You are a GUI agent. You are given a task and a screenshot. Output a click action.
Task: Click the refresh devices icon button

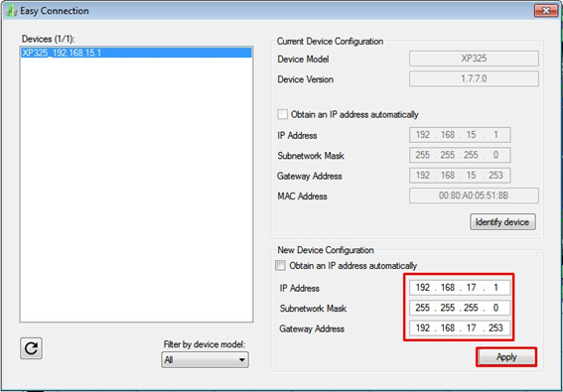31,348
